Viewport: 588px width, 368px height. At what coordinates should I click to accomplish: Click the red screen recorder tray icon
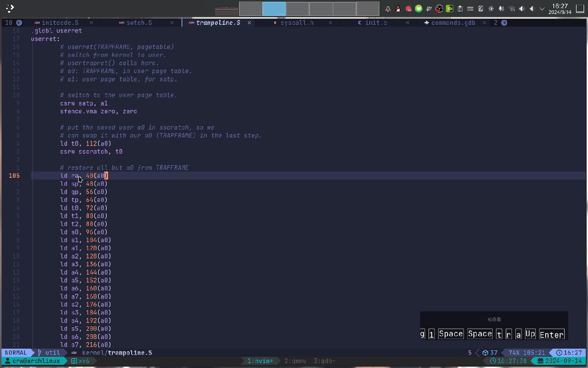[x=409, y=9]
